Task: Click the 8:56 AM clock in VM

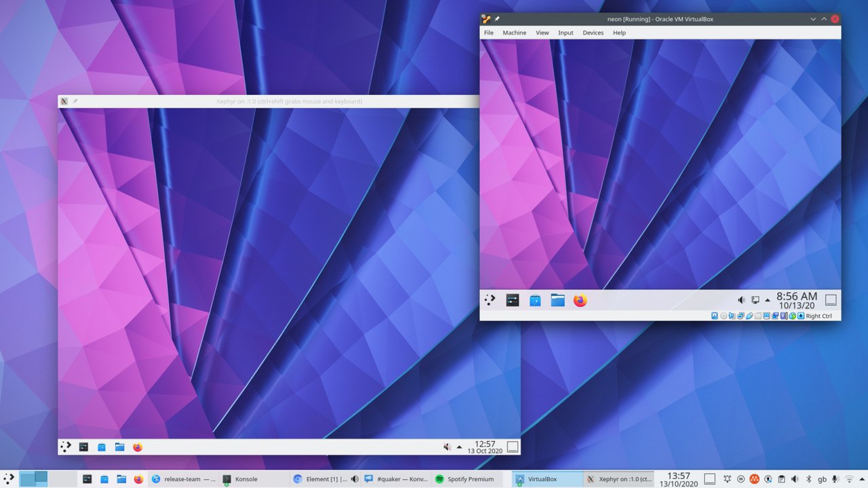Action: point(797,300)
